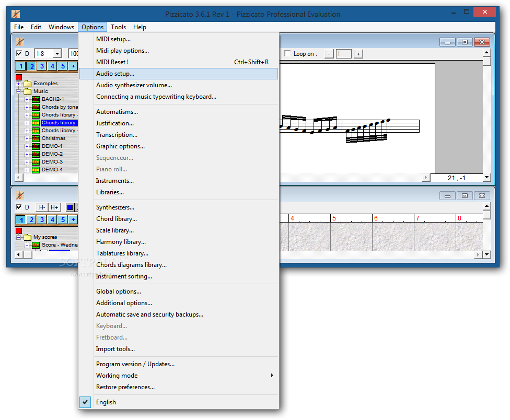Image resolution: width=510 pixels, height=420 pixels.
Task: Select view 1 in the upper window number bar
Action: [21, 66]
